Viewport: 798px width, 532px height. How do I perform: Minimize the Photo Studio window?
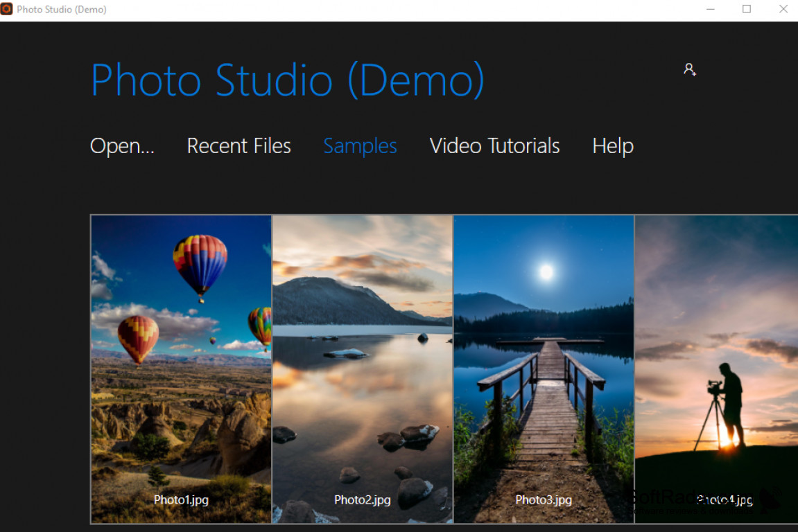pos(711,9)
